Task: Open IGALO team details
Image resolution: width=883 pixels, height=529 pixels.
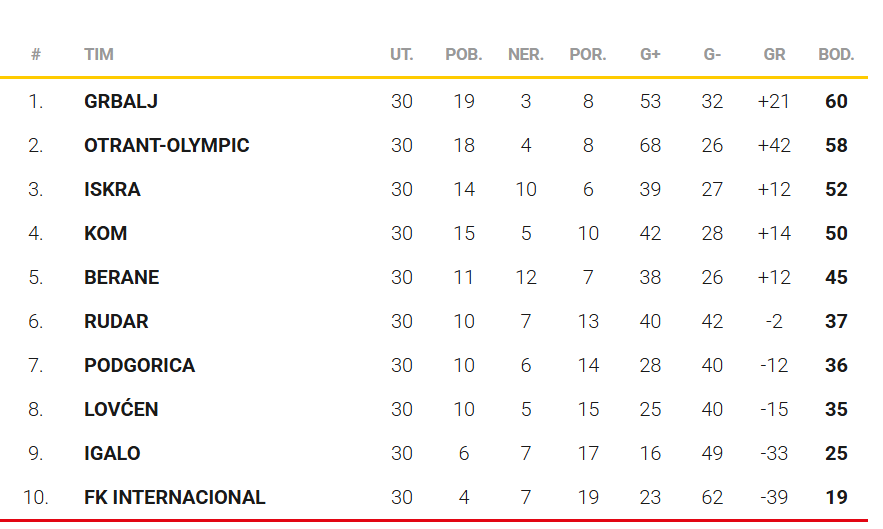Action: click(112, 453)
